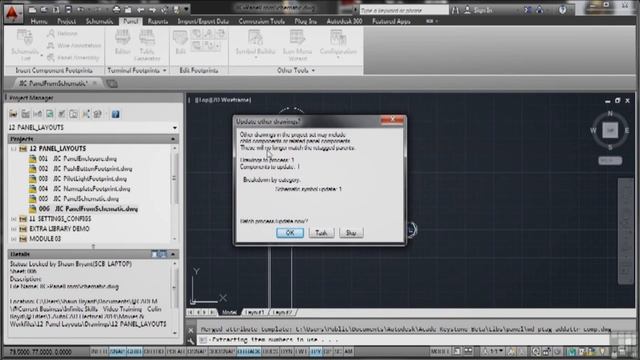Click the second icon in Project Manager toolbar
Viewport: 640px width, 360px height.
click(x=25, y=114)
